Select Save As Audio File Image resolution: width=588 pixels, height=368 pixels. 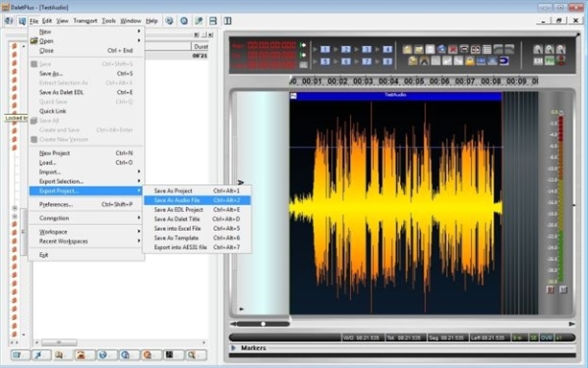point(198,200)
